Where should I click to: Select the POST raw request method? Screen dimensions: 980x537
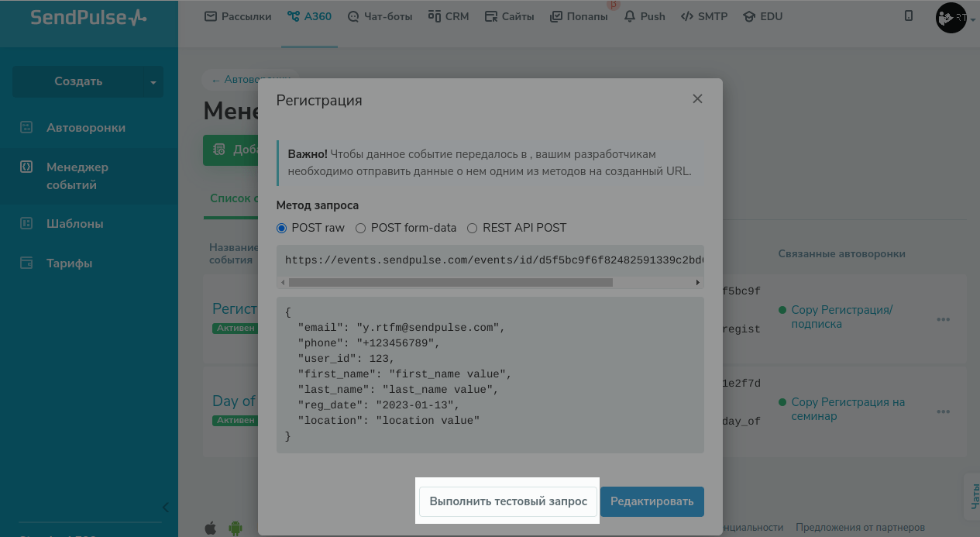pyautogui.click(x=282, y=228)
